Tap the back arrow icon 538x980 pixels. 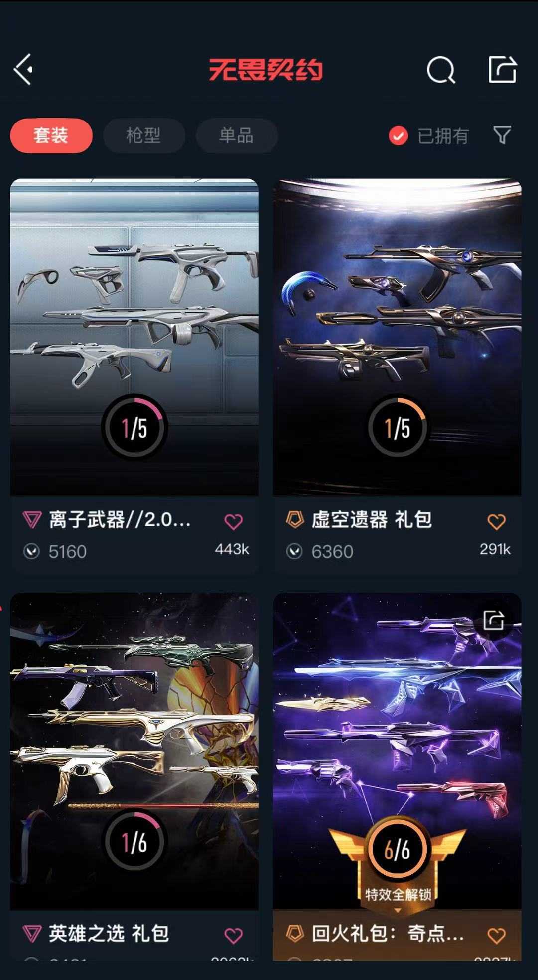click(23, 69)
